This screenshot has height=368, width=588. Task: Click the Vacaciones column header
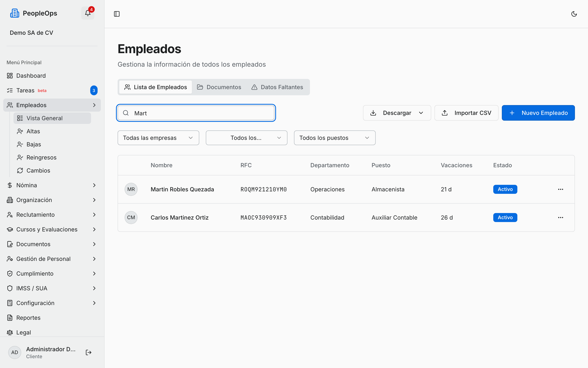[457, 165]
